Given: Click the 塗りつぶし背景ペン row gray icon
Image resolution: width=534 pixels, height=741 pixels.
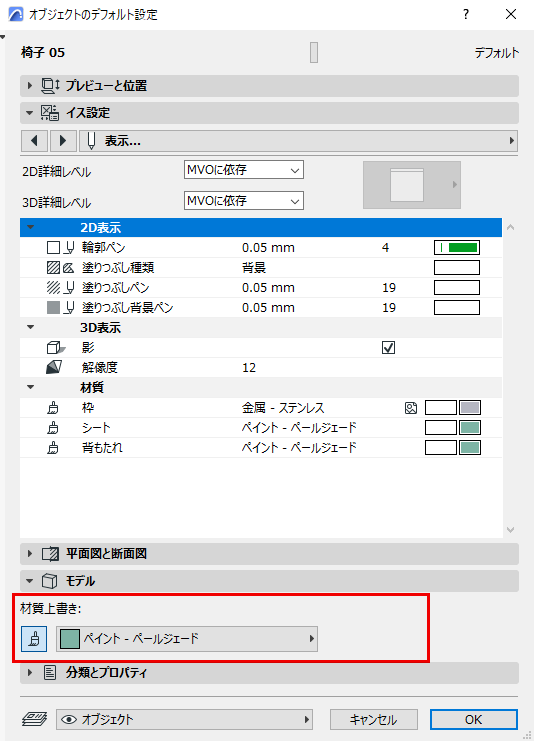Looking at the screenshot, I should (54, 308).
